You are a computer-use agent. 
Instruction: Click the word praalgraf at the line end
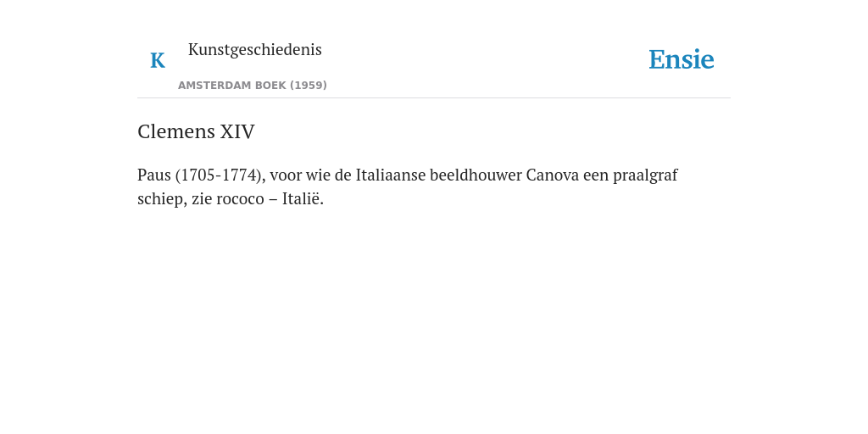tap(645, 175)
